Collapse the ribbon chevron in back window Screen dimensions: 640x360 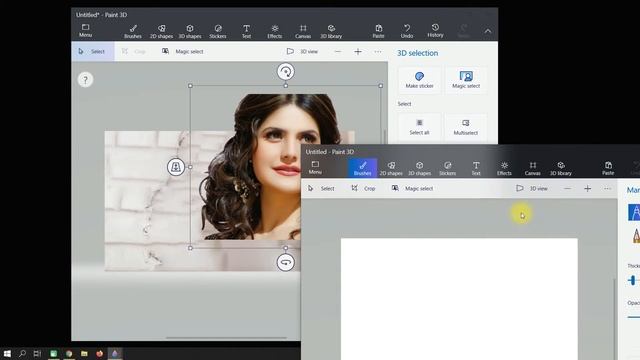pos(488,31)
